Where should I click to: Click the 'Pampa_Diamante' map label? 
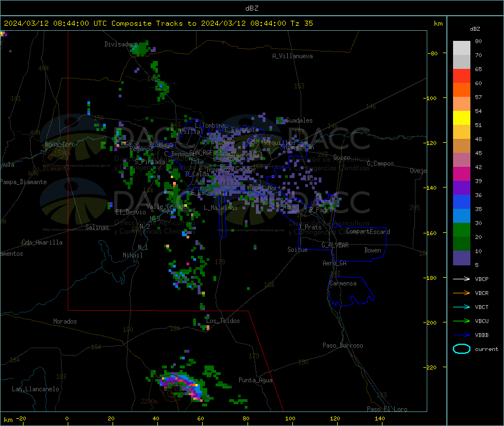point(24,182)
